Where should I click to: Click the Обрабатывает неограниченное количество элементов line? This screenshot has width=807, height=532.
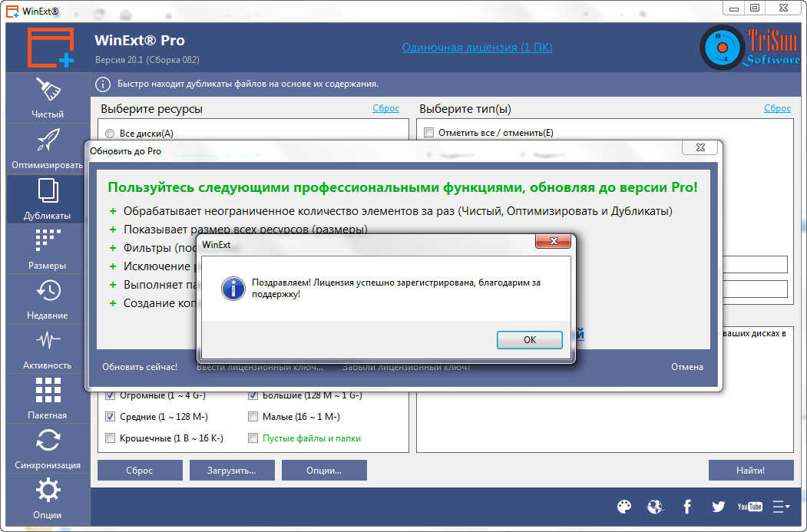[x=398, y=211]
